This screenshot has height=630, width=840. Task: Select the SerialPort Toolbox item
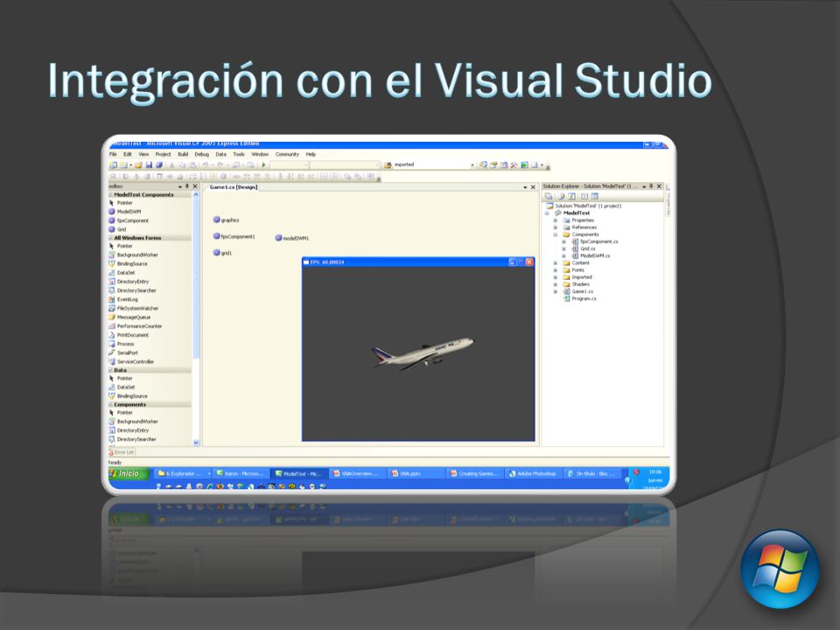coord(123,353)
